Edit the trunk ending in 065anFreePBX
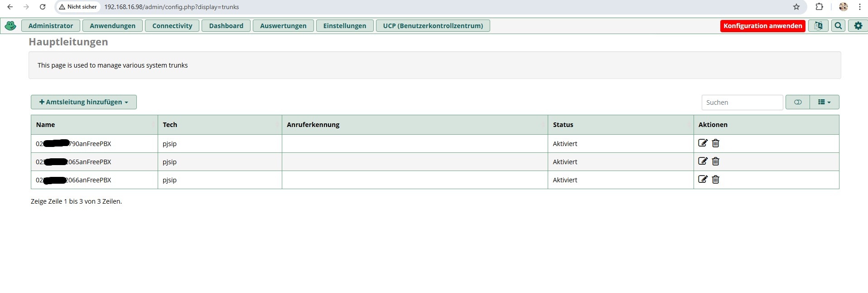This screenshot has width=868, height=293. [x=703, y=161]
